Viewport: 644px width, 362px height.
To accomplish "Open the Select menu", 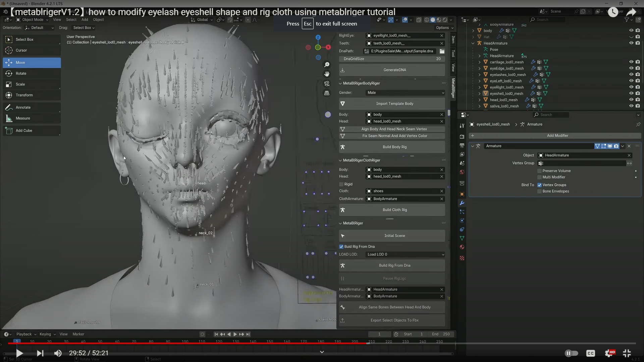I will (x=71, y=19).
